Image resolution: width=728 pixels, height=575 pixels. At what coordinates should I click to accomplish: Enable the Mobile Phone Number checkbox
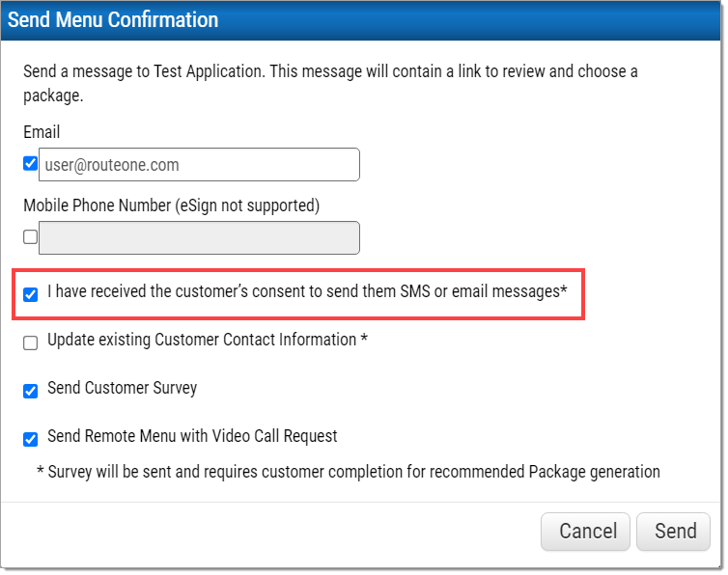click(x=30, y=236)
